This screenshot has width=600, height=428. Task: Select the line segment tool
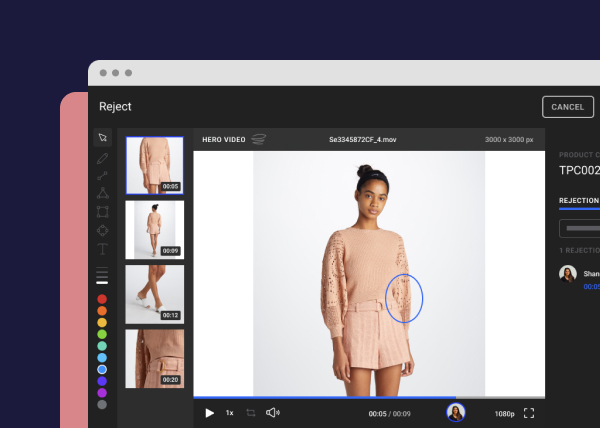[102, 176]
